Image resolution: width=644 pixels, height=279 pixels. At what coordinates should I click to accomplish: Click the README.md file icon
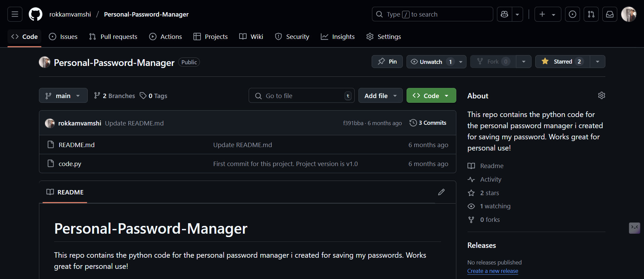pyautogui.click(x=51, y=145)
